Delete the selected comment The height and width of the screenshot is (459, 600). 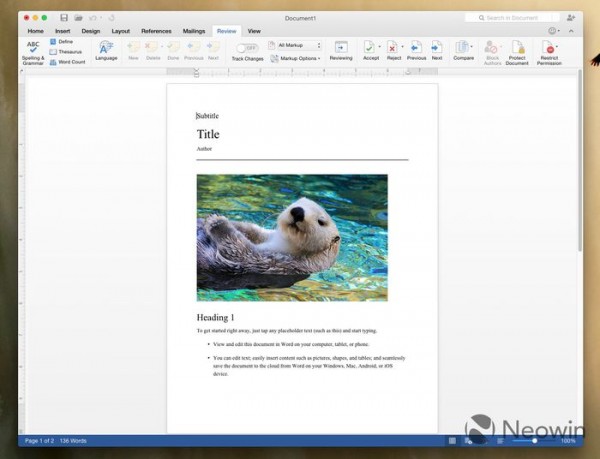[x=153, y=50]
